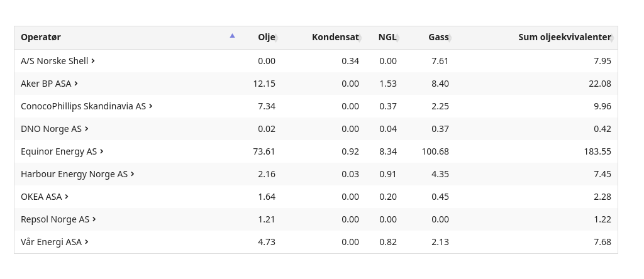Click Equinor's Gass value 100.68
This screenshot has height=279, width=644.
tap(435, 151)
